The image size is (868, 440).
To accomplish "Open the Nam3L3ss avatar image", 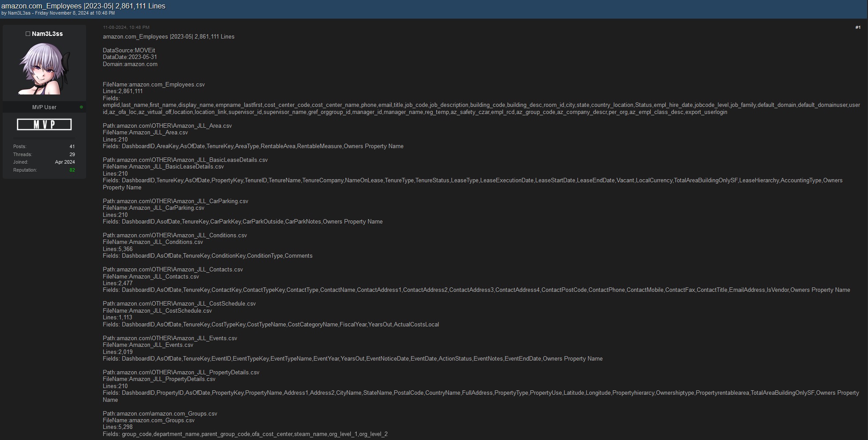I will (x=44, y=68).
